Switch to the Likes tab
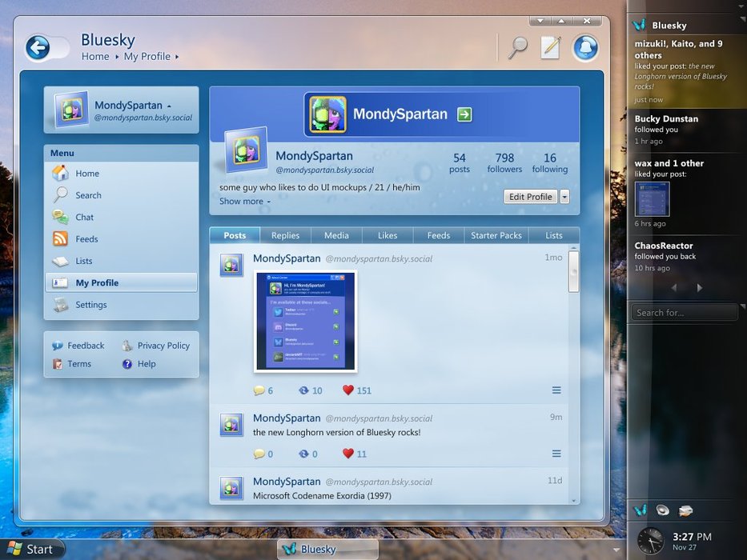747x560 pixels. coord(388,235)
